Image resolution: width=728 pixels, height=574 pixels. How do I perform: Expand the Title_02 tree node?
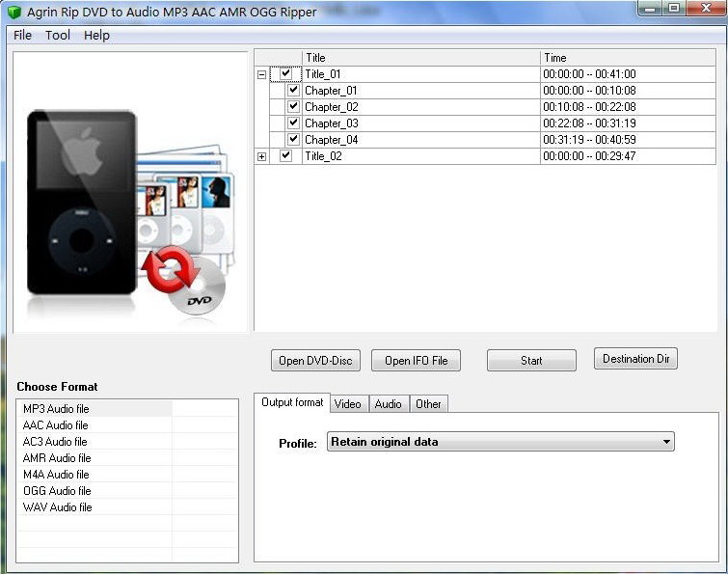(262, 157)
